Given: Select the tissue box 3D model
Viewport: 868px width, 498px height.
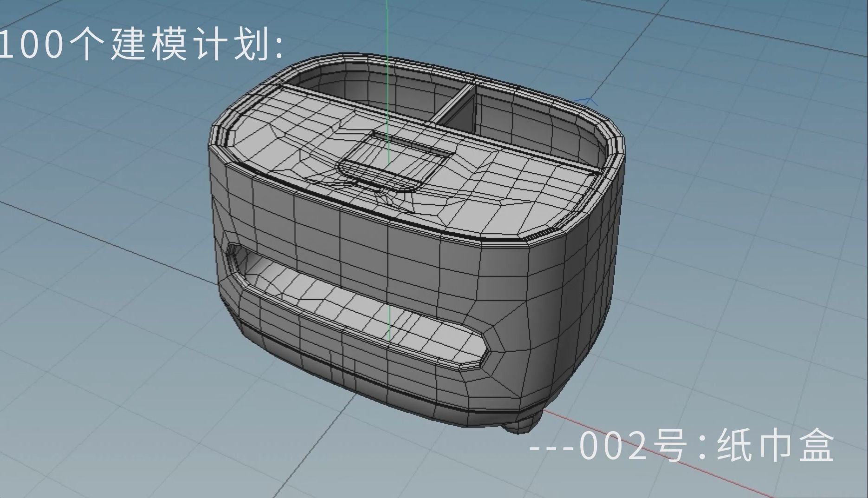Looking at the screenshot, I should pos(416,244).
